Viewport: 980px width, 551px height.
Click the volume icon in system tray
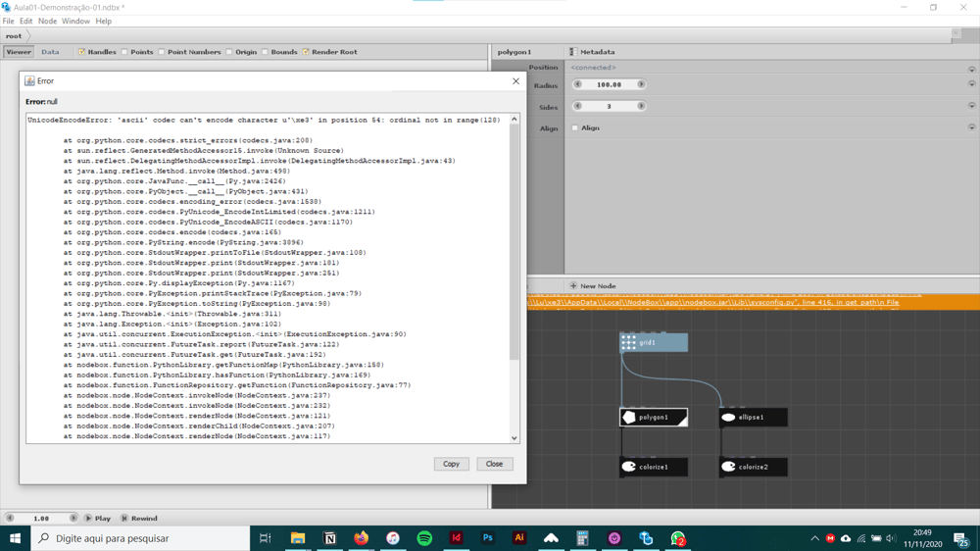(891, 538)
